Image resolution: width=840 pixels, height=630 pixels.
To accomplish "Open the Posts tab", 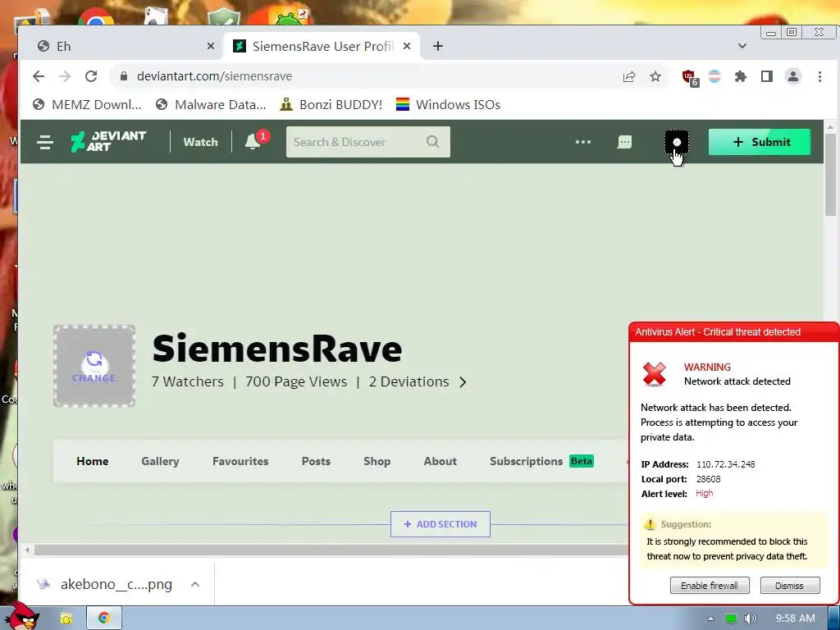I will (316, 461).
